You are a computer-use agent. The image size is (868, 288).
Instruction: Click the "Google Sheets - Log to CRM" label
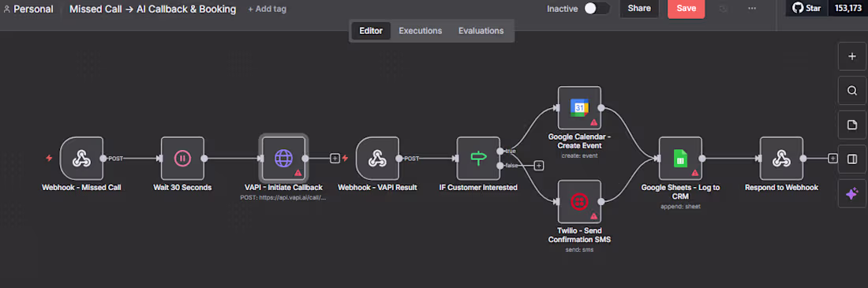pyautogui.click(x=680, y=193)
